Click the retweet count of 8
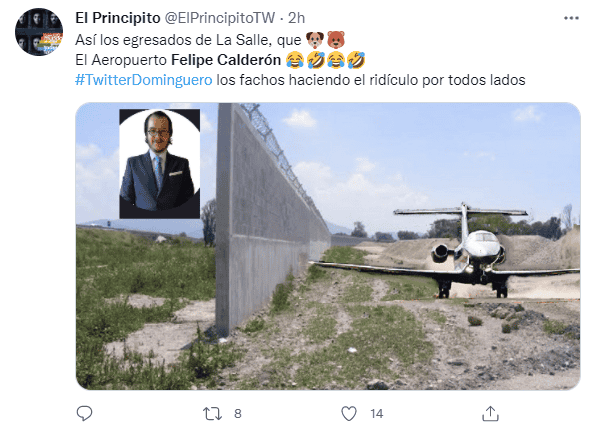591x435 pixels. 237,414
